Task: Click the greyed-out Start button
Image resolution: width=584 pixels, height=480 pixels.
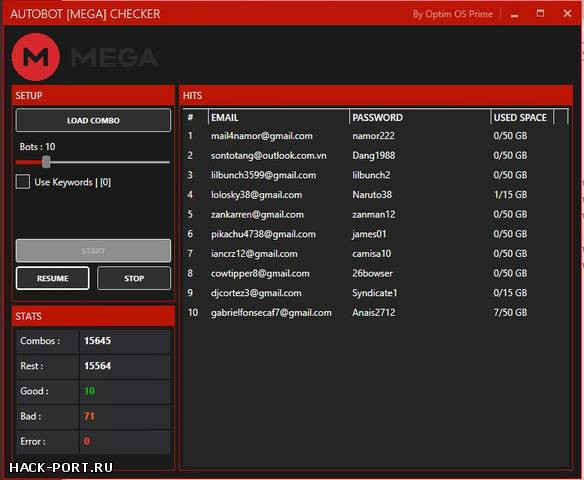Action: click(x=93, y=251)
